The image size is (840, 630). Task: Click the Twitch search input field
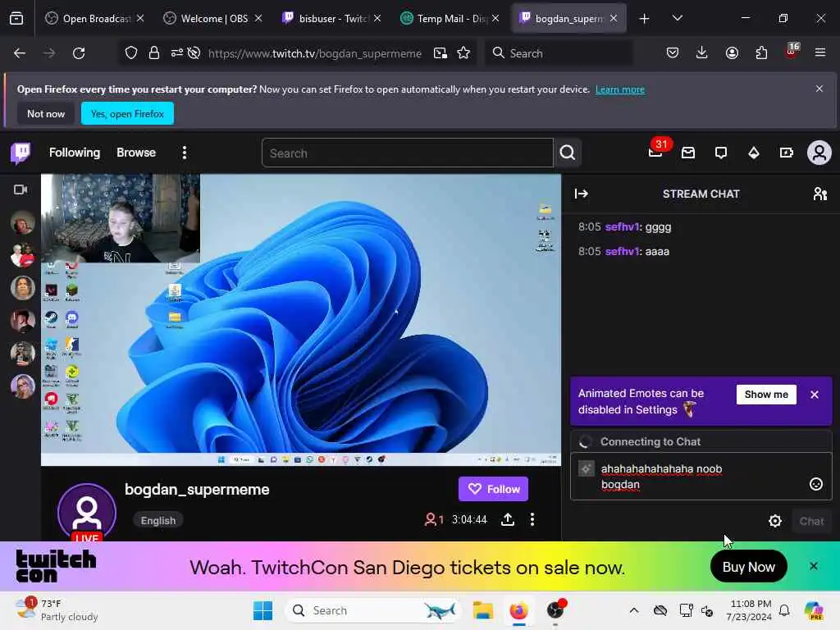click(x=407, y=153)
